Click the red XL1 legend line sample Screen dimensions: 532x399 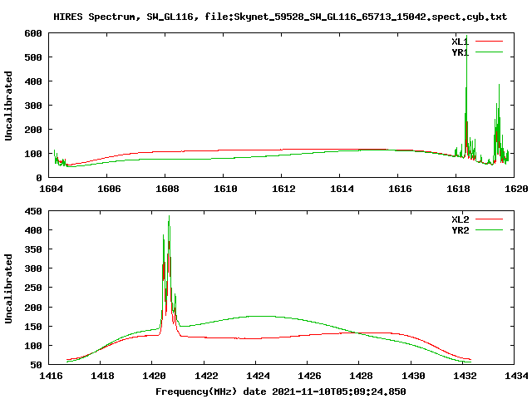[489, 42]
